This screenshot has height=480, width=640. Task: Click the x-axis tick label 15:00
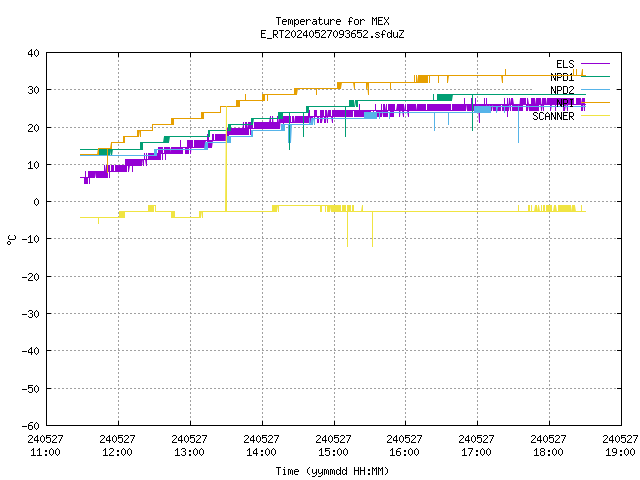[x=333, y=452]
